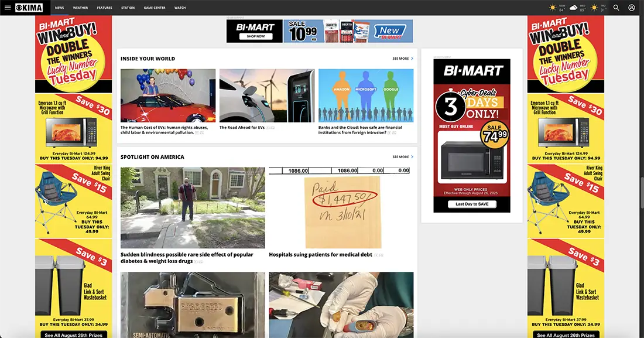Click the Spotlight on America section heading

(x=152, y=156)
